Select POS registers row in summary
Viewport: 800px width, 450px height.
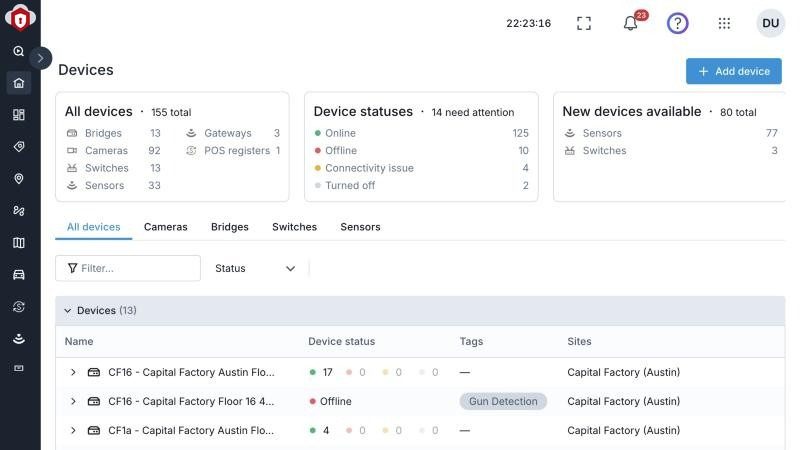(233, 151)
